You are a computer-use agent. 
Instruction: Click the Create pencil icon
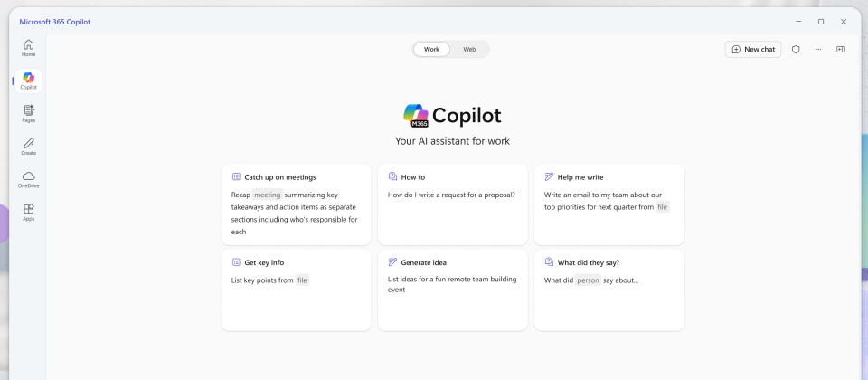point(29,146)
